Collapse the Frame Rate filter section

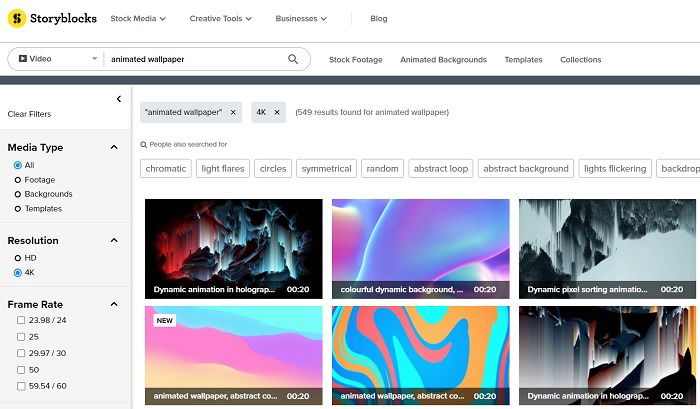pyautogui.click(x=114, y=305)
